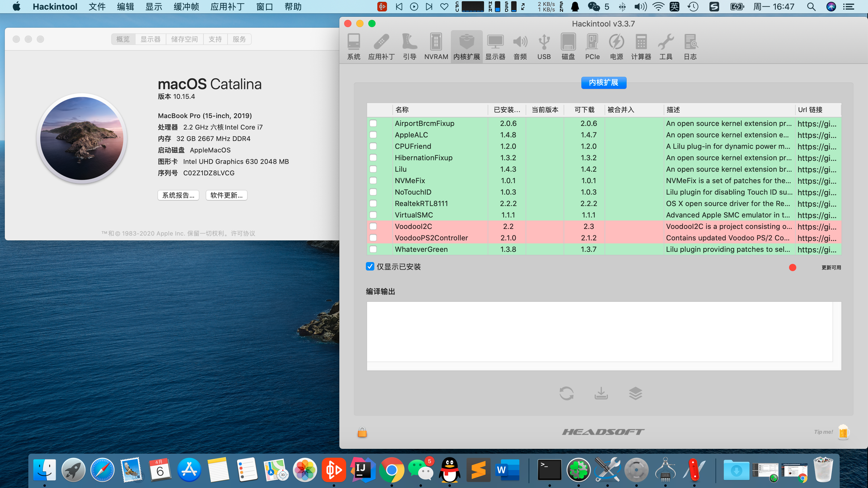Click the refresh kexts icon
Image resolution: width=868 pixels, height=488 pixels.
(566, 393)
